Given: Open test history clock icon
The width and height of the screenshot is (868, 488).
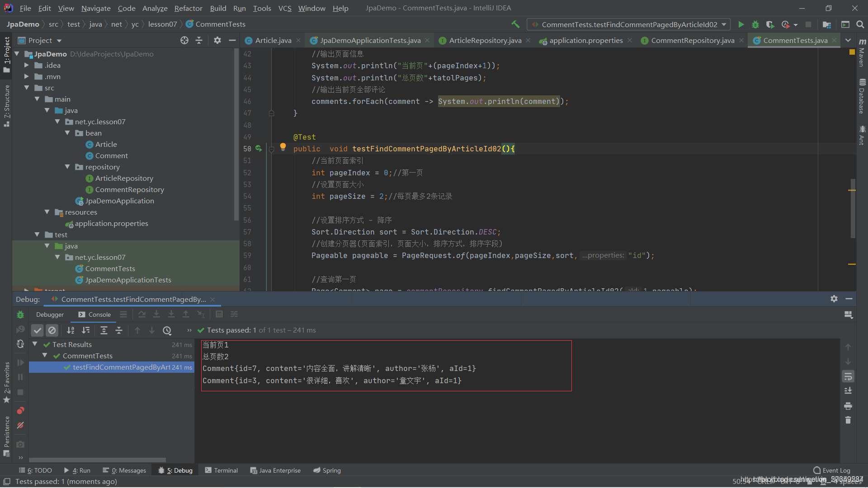Looking at the screenshot, I should pyautogui.click(x=167, y=330).
